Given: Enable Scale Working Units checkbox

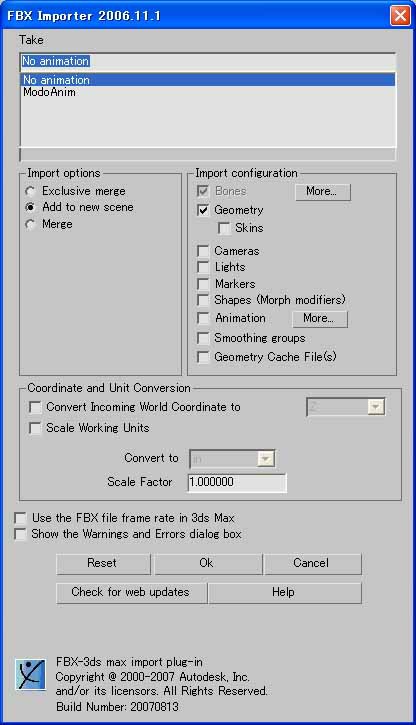Looking at the screenshot, I should pyautogui.click(x=35, y=428).
